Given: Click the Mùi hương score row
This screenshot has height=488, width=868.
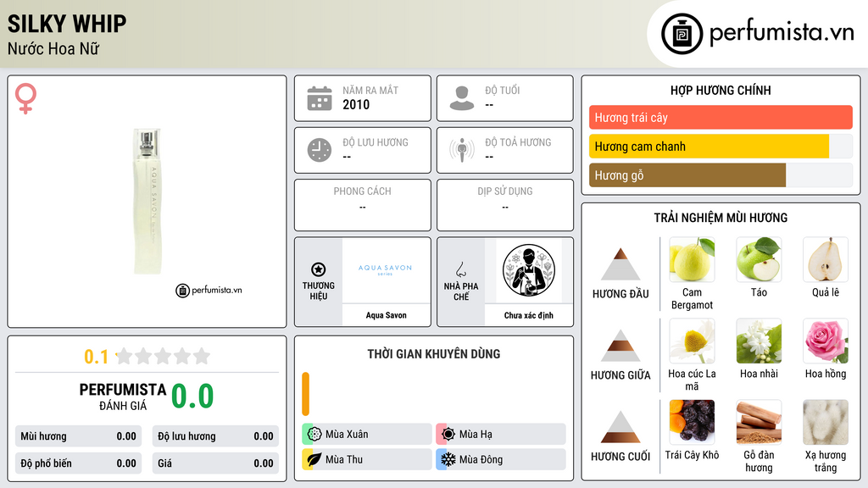Looking at the screenshot, I should tap(78, 436).
